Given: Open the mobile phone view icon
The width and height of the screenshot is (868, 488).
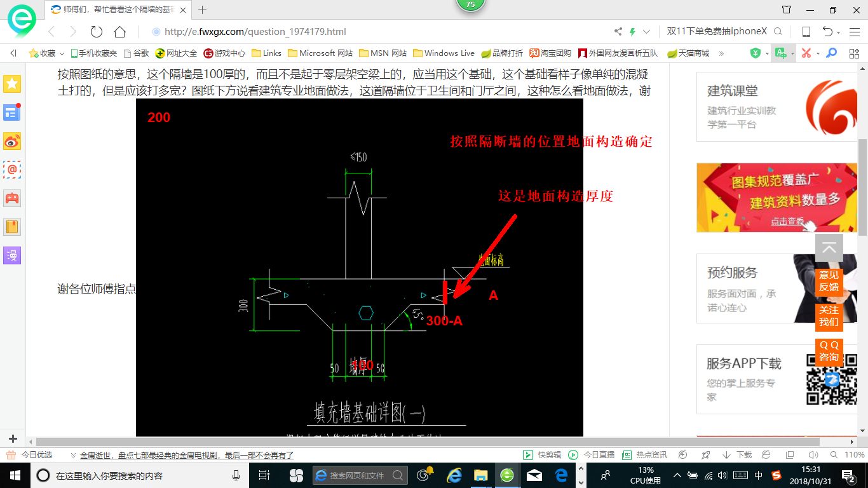Looking at the screenshot, I should (806, 32).
